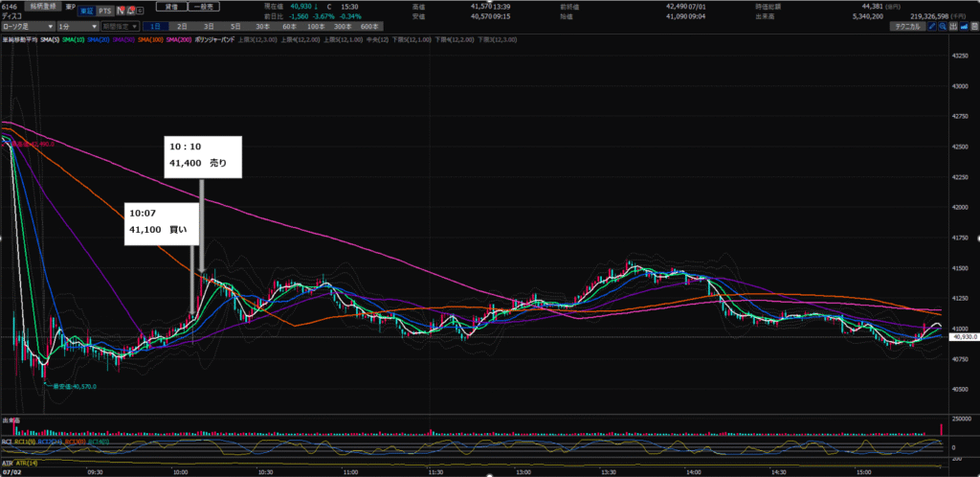
Task: Open the 期間指定 dropdown
Action: click(120, 27)
